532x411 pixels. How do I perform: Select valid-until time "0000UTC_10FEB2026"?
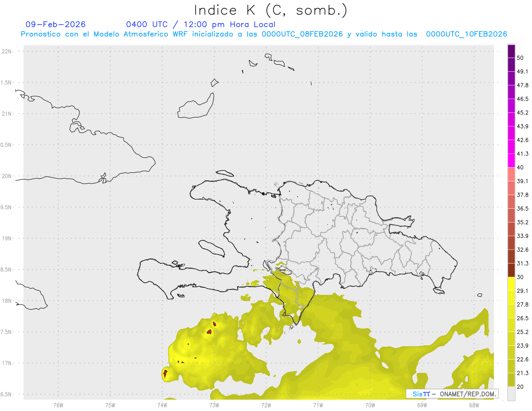click(466, 34)
